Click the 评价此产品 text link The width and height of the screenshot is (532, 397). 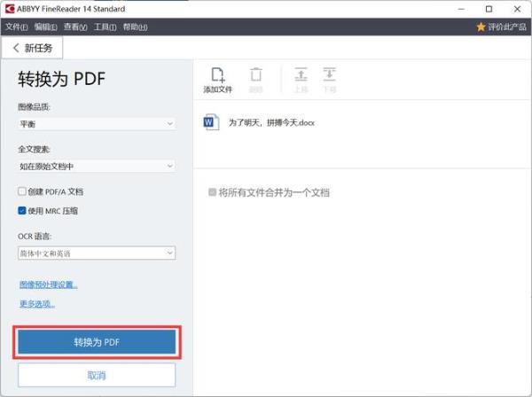[507, 27]
